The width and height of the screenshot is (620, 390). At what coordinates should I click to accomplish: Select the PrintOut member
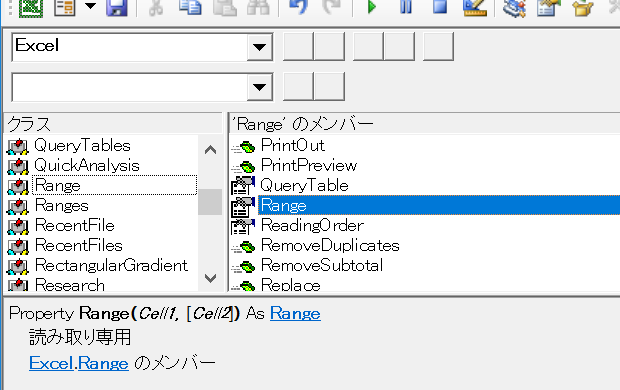pyautogui.click(x=293, y=146)
